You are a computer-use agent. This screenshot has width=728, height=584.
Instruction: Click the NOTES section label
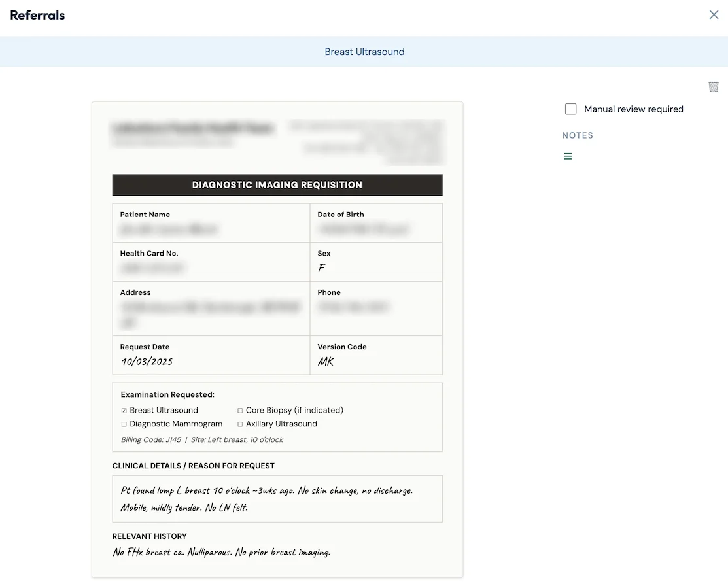[578, 135]
